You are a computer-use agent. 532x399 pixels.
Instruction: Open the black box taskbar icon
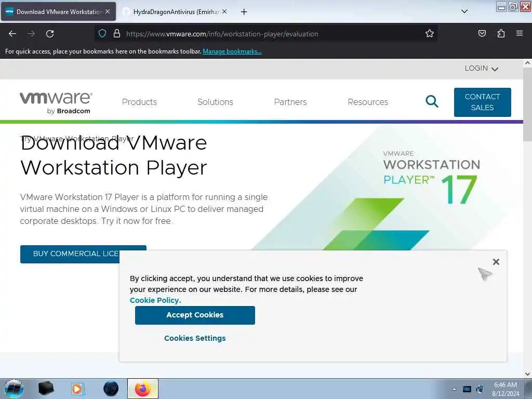(x=46, y=389)
